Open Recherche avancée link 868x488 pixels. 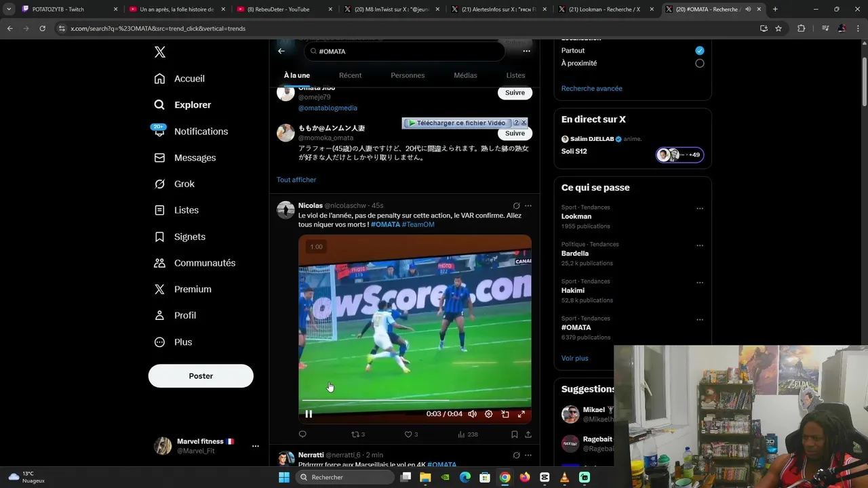tap(591, 89)
